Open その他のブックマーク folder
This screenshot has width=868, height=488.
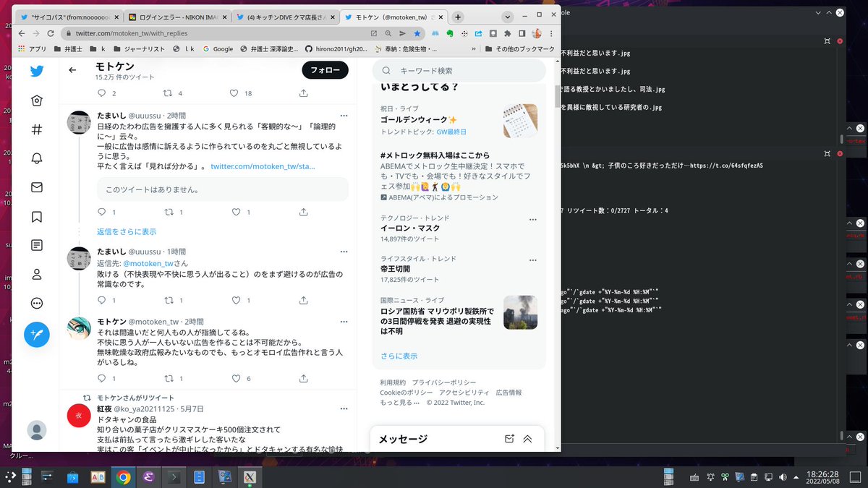coord(520,49)
